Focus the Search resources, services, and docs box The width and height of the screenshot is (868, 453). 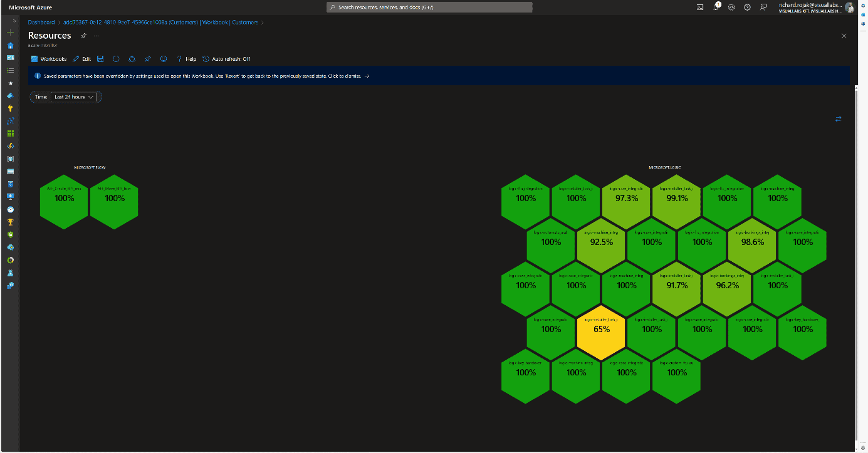429,7
